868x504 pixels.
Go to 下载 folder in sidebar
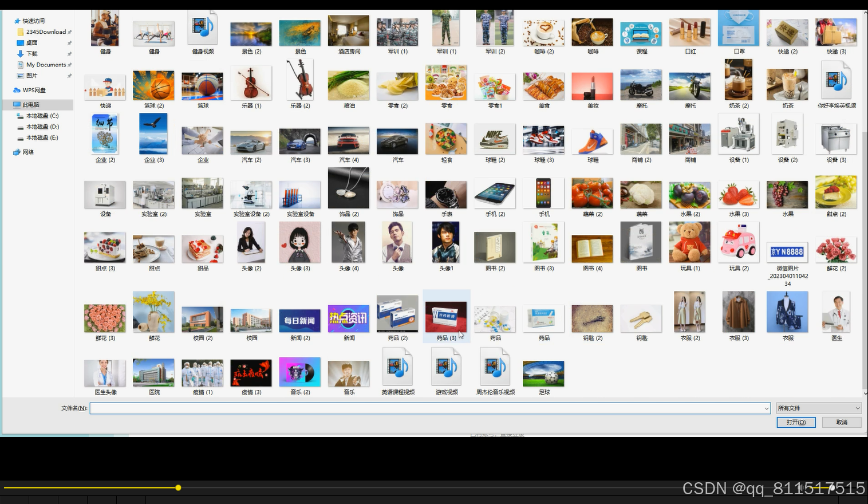[31, 54]
